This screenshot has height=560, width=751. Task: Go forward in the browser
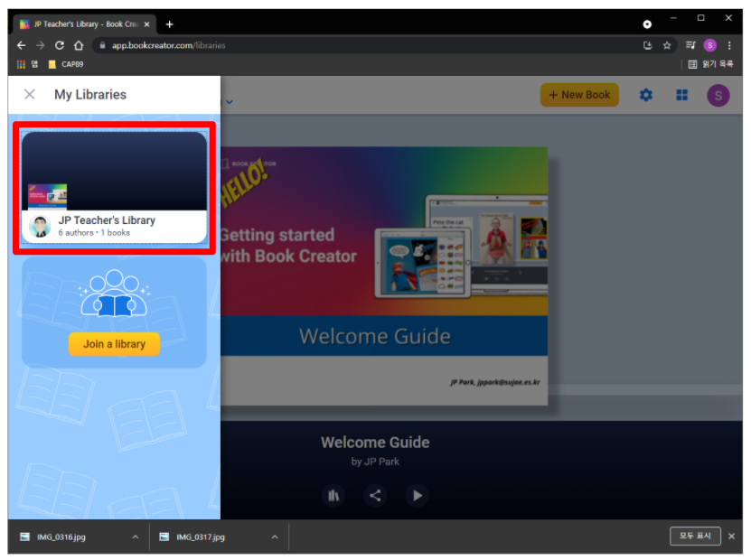pyautogui.click(x=41, y=45)
